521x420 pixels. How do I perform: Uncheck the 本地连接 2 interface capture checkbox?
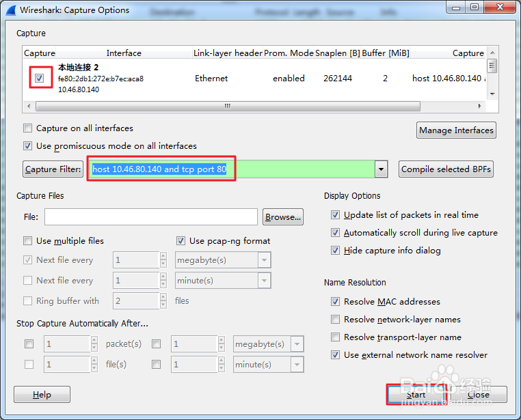pos(39,78)
